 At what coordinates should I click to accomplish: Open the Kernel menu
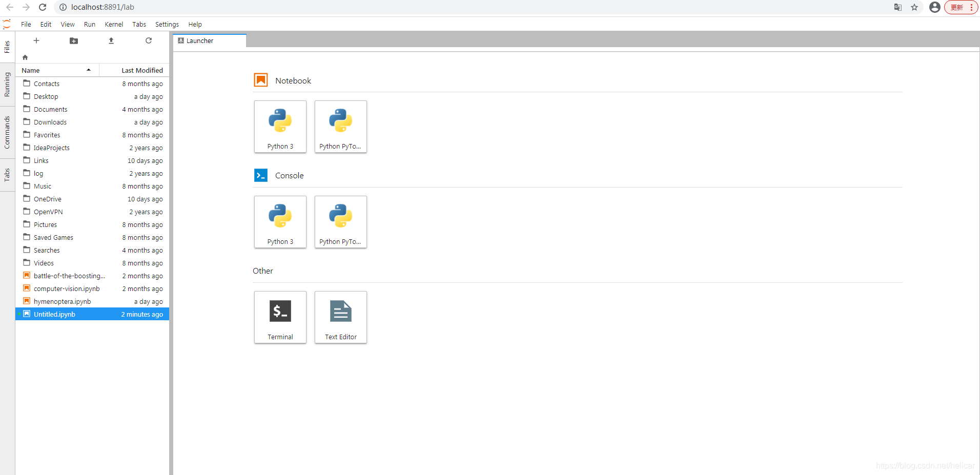(114, 24)
